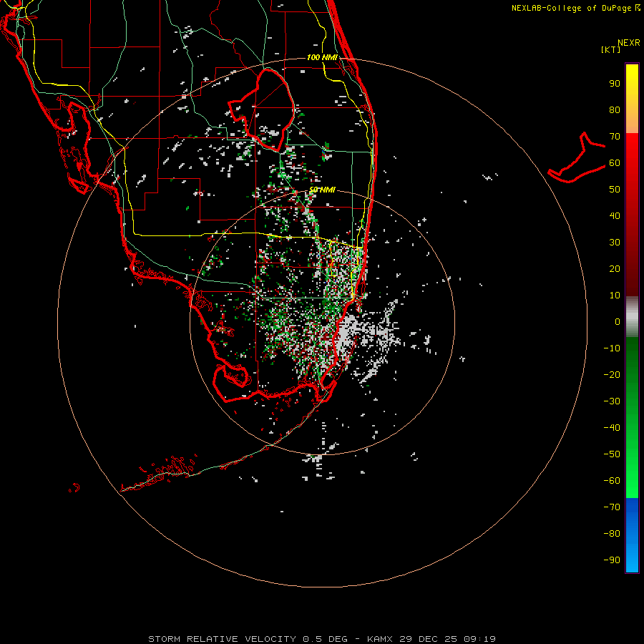Click the -70 value on the velocity scale

[x=612, y=507]
